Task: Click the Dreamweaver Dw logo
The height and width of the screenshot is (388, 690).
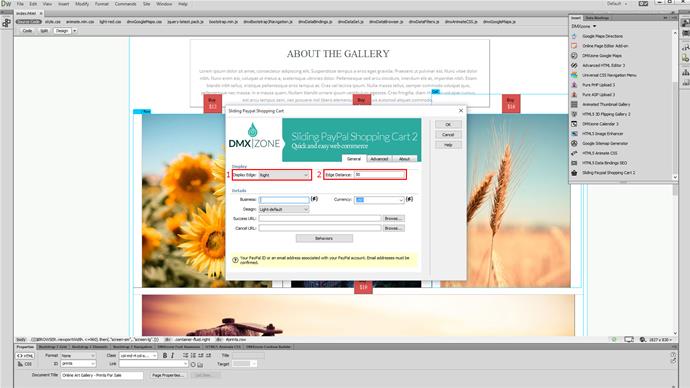Action: tap(6, 4)
